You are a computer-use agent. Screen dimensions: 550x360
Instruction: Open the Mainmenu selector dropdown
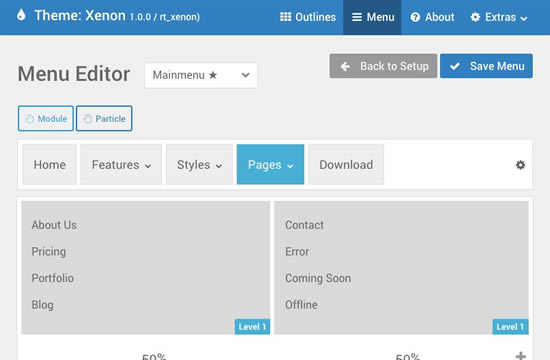201,75
